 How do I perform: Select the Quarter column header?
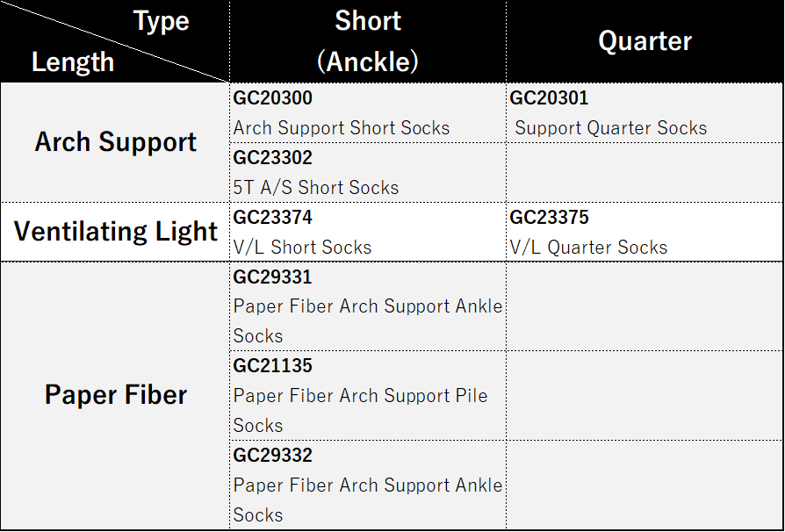[645, 41]
